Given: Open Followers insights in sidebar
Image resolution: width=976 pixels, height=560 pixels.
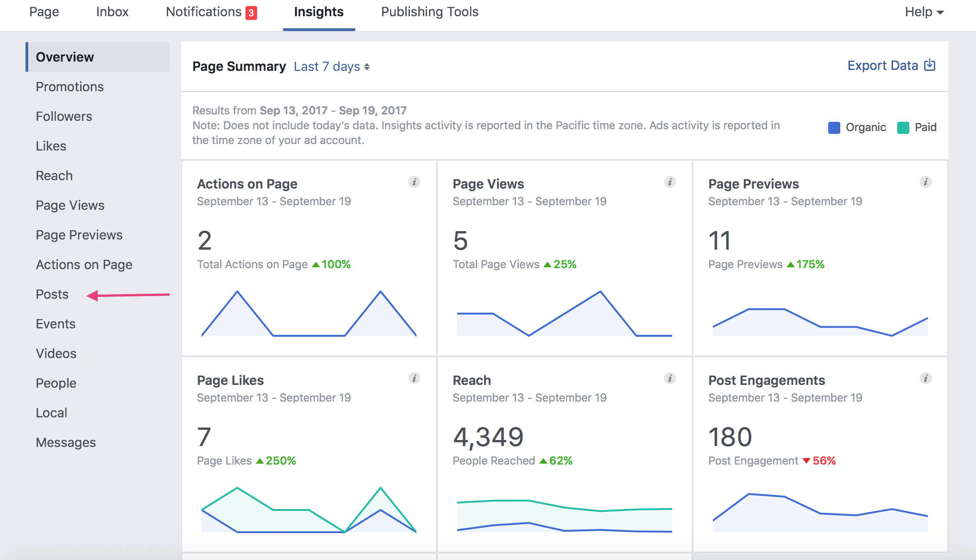Looking at the screenshot, I should 64,116.
